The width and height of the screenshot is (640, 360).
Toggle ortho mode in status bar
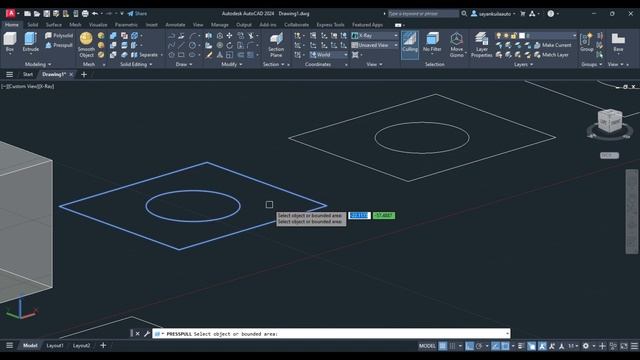469,346
